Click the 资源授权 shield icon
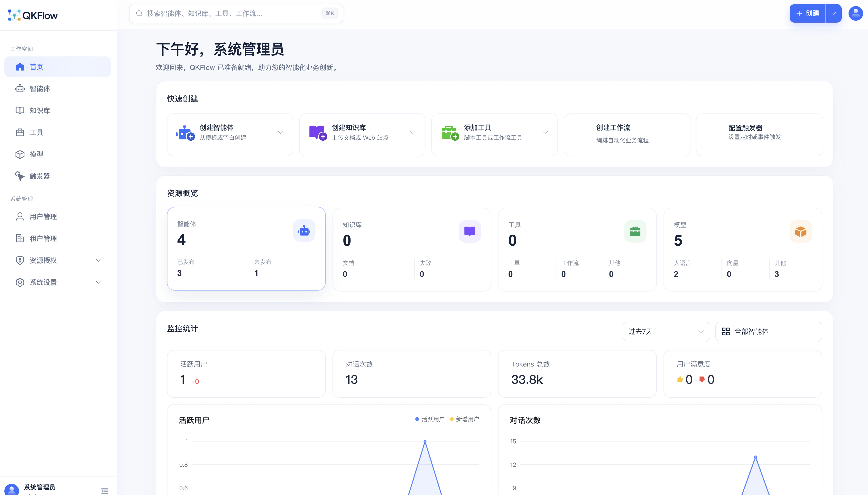868x495 pixels. click(x=20, y=260)
